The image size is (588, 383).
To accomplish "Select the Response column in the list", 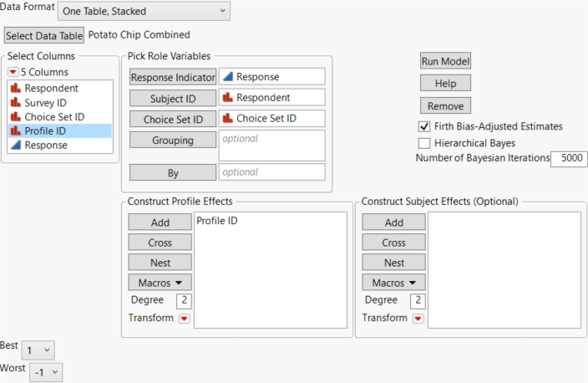I will point(46,145).
